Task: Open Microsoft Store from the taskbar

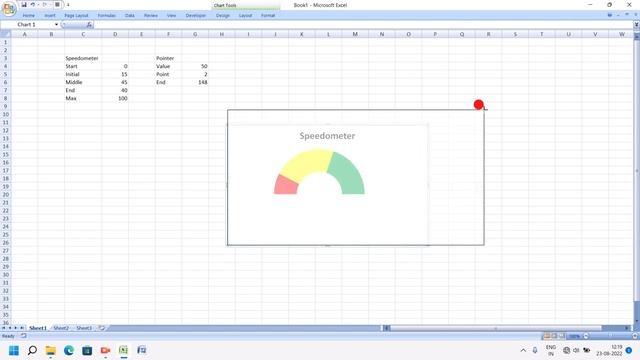Action: coord(87,351)
